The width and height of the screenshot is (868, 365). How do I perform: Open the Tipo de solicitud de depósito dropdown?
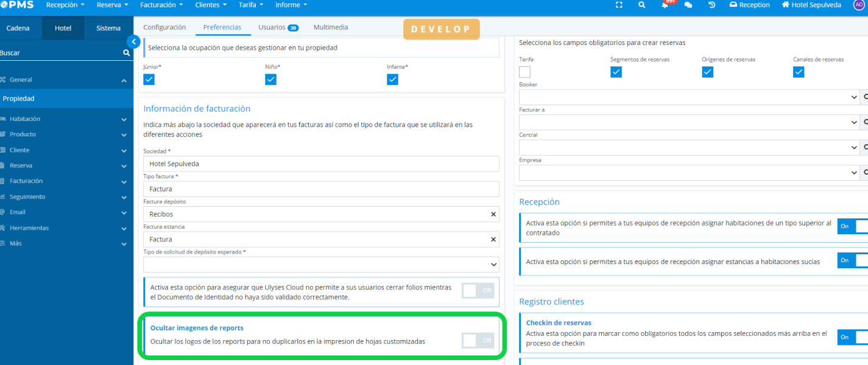click(321, 265)
